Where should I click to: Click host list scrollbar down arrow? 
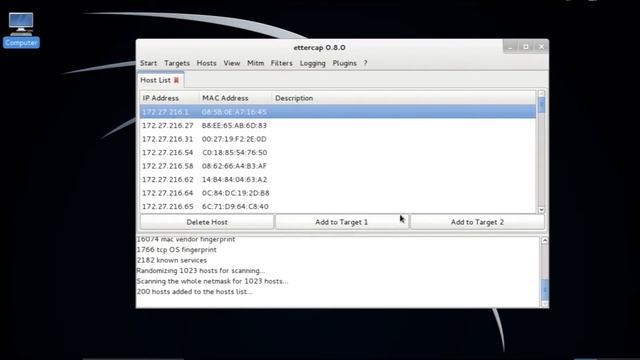[x=541, y=210]
